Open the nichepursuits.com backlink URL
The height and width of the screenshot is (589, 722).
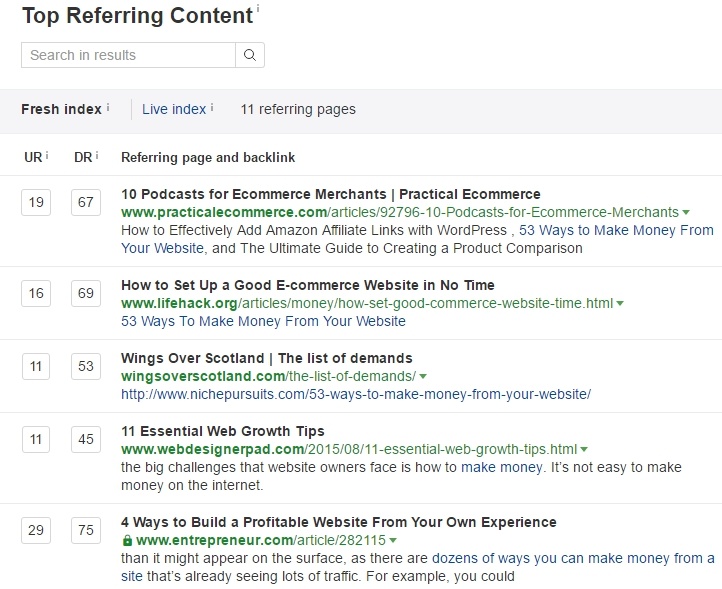point(356,394)
